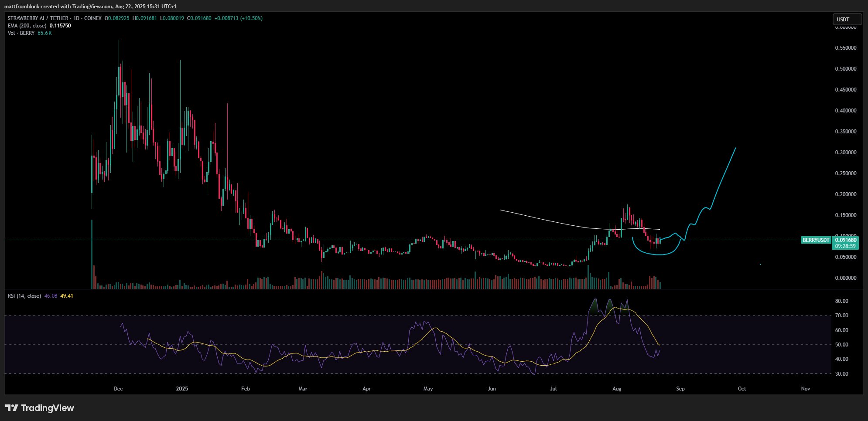Click the 0.550000 price axis label
This screenshot has height=421, width=868.
(x=846, y=48)
